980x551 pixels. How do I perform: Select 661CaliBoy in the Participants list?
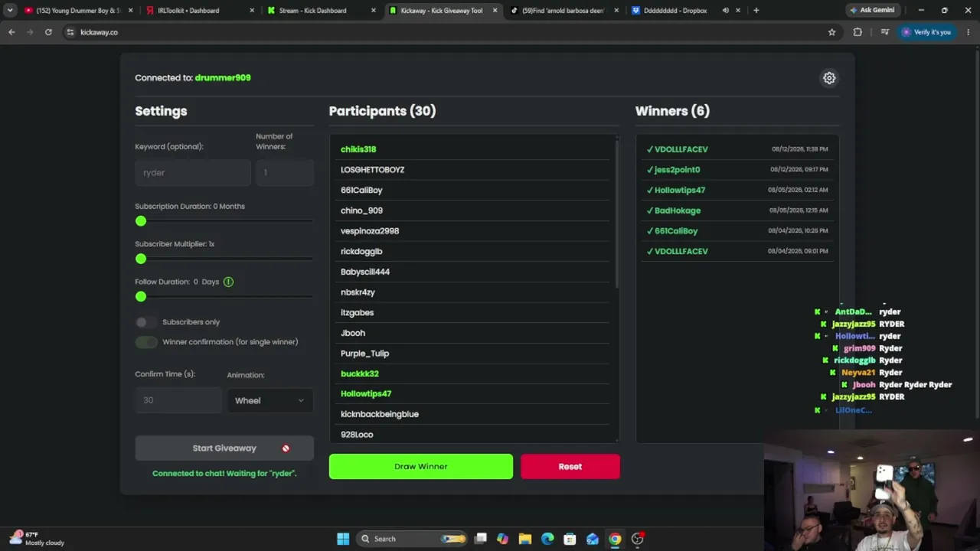pos(361,190)
